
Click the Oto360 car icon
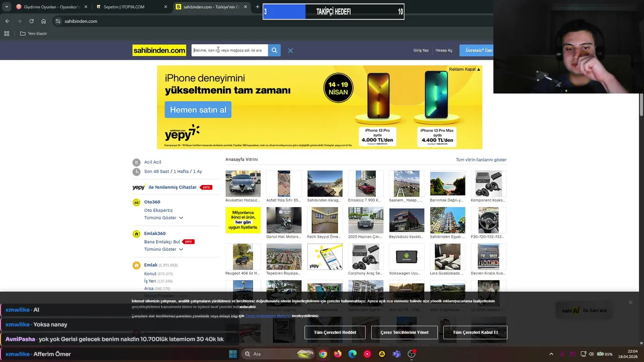pyautogui.click(x=136, y=202)
